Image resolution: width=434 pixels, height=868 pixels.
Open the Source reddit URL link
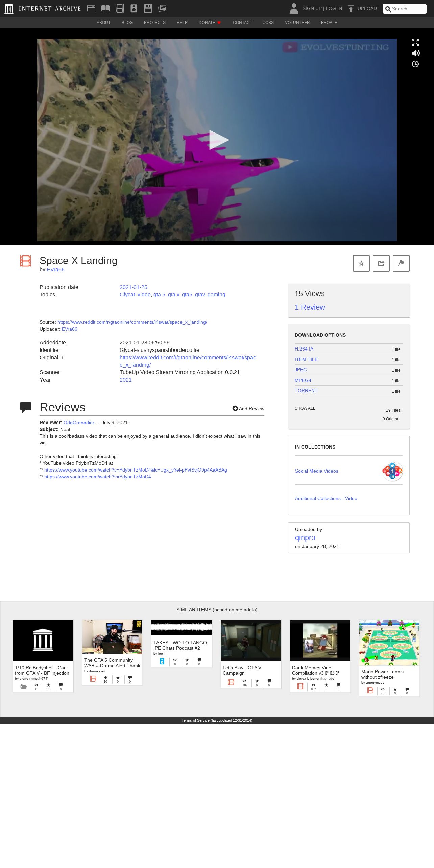(x=132, y=322)
